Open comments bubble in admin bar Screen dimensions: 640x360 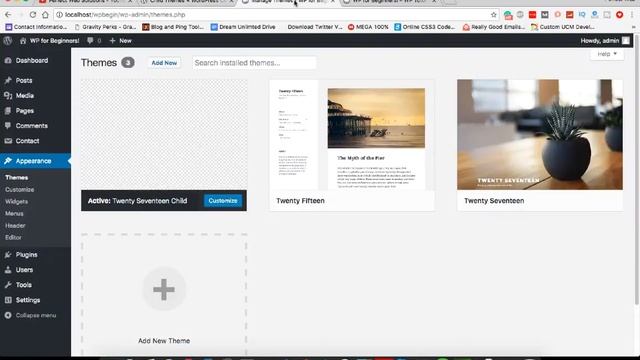click(x=94, y=40)
